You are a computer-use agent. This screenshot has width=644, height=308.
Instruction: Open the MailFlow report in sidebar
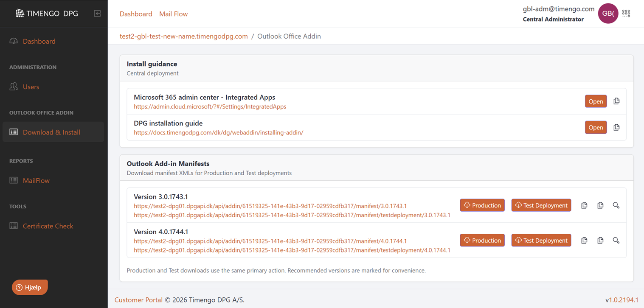36,181
